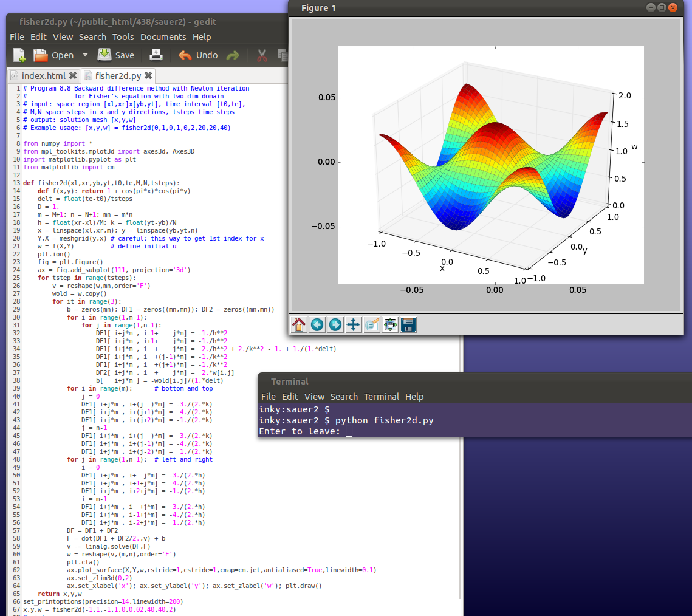Click the gedit window title bar

[147, 22]
